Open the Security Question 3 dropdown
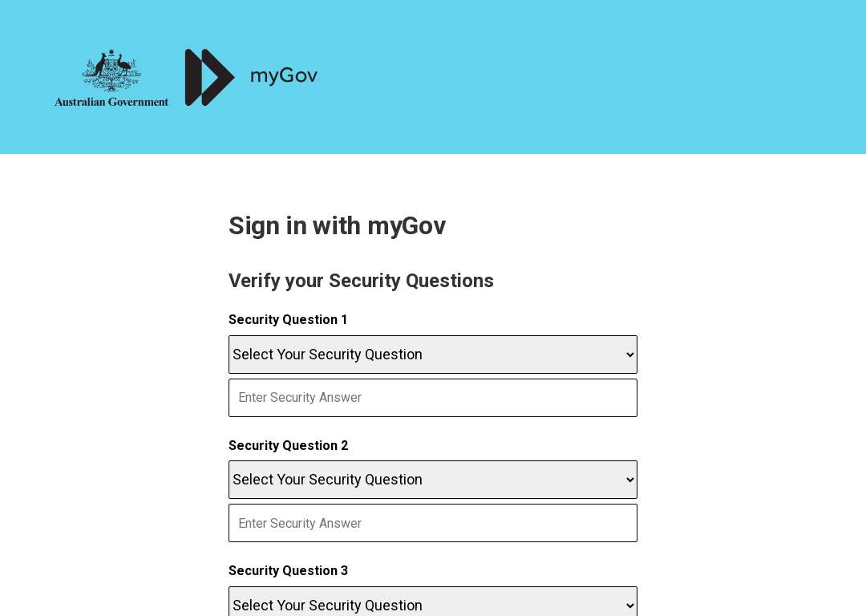Viewport: 866px width, 616px height. [x=433, y=602]
